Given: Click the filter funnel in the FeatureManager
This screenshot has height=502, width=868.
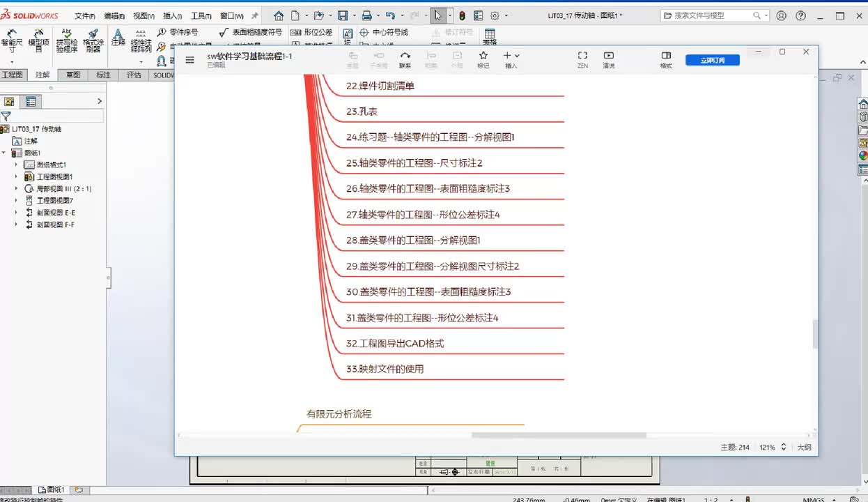Looking at the screenshot, I should 6,116.
